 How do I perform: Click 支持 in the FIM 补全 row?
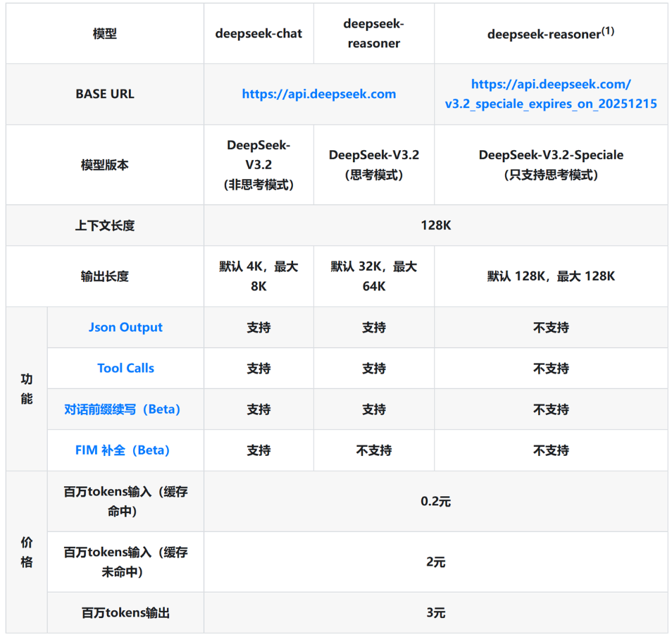tap(259, 450)
